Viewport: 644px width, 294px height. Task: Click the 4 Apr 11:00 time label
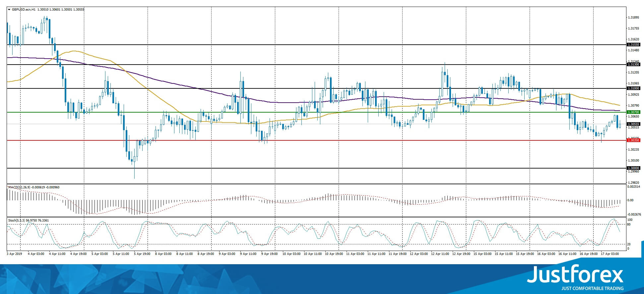(57, 254)
